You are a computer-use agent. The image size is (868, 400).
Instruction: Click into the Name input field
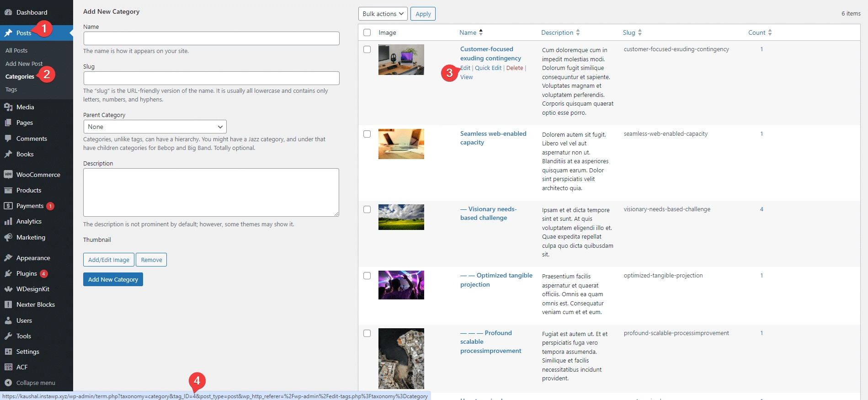(211, 38)
